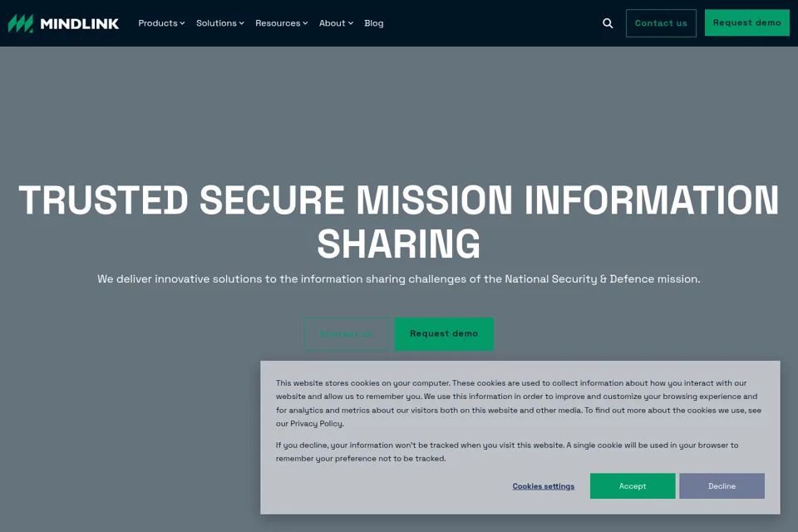The height and width of the screenshot is (532, 798).
Task: Open the search magnifier icon
Action: pos(608,23)
